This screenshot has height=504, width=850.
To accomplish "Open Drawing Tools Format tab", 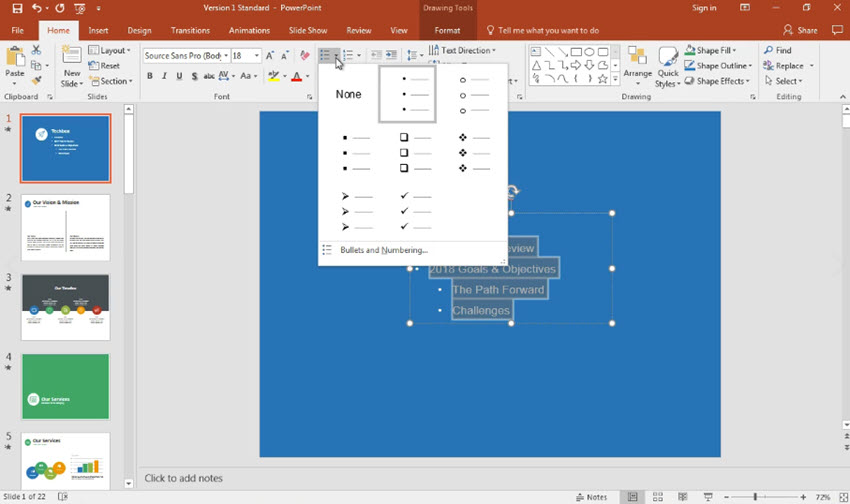I will pyautogui.click(x=447, y=30).
